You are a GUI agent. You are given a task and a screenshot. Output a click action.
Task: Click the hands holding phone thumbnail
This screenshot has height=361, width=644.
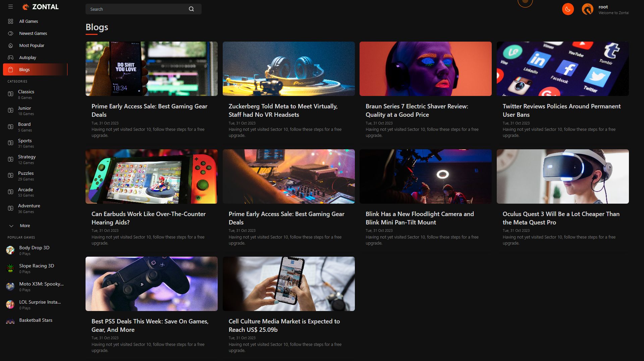(289, 284)
